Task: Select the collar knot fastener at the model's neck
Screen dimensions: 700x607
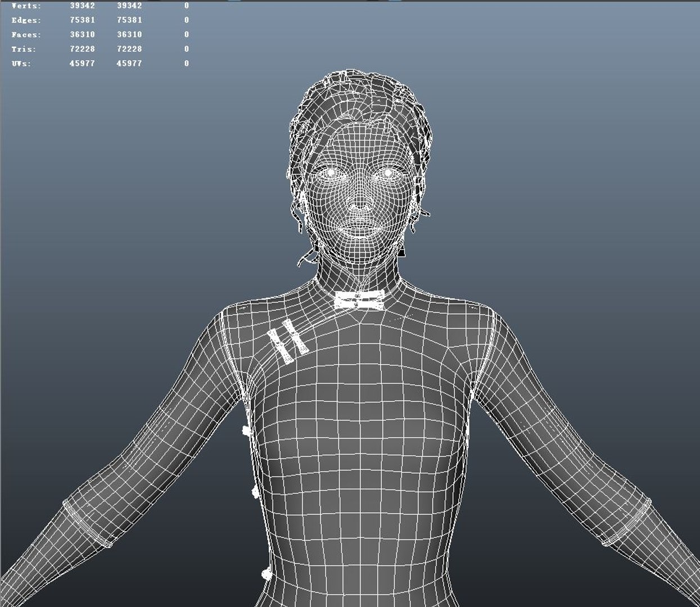Action: pyautogui.click(x=359, y=301)
